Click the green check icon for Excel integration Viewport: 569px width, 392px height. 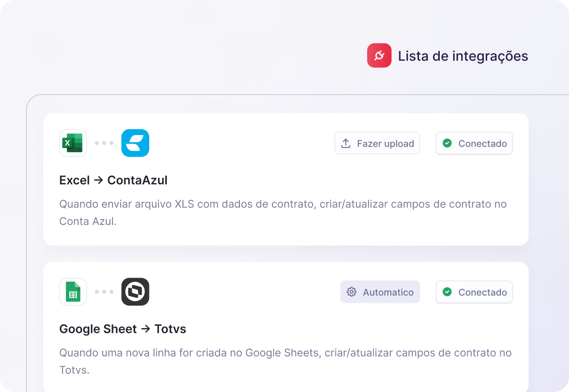tap(447, 143)
